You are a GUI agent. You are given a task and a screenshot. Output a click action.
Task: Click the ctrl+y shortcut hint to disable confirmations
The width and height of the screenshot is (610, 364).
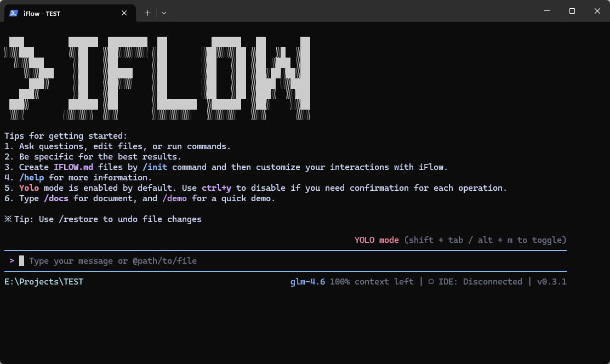pos(216,187)
